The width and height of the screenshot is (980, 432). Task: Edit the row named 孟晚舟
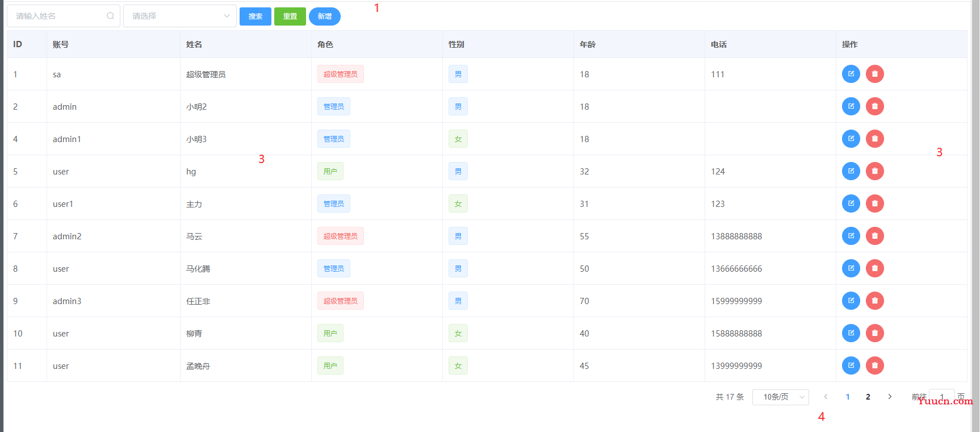pos(851,365)
